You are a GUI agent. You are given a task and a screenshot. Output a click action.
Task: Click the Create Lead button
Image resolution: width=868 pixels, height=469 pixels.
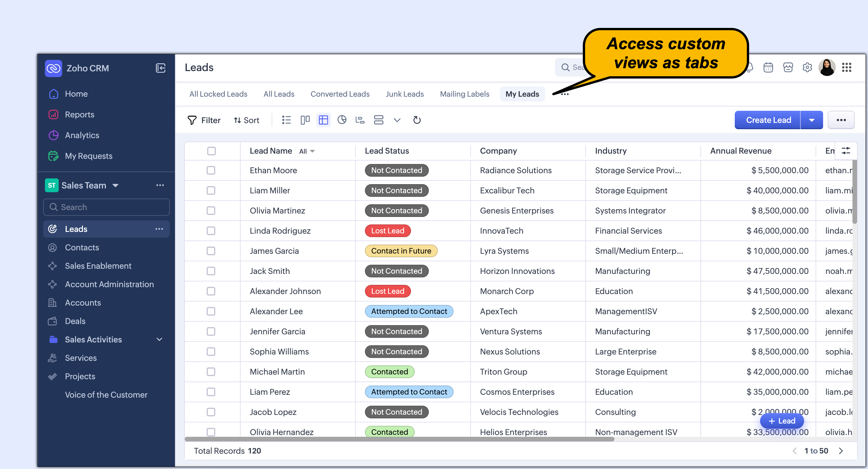[x=768, y=120]
